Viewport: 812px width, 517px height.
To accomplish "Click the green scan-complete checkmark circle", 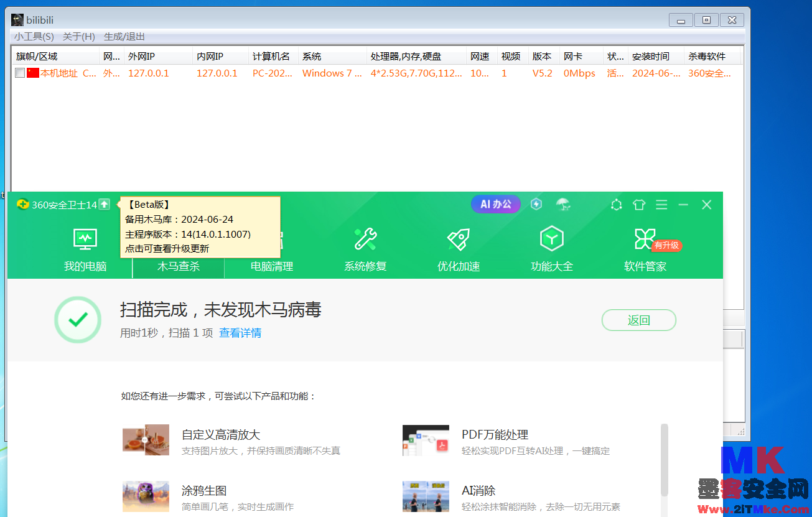I will 78,320.
